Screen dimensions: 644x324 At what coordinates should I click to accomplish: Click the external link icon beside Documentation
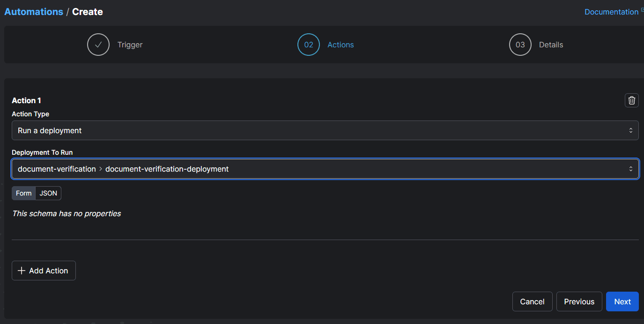click(x=642, y=9)
